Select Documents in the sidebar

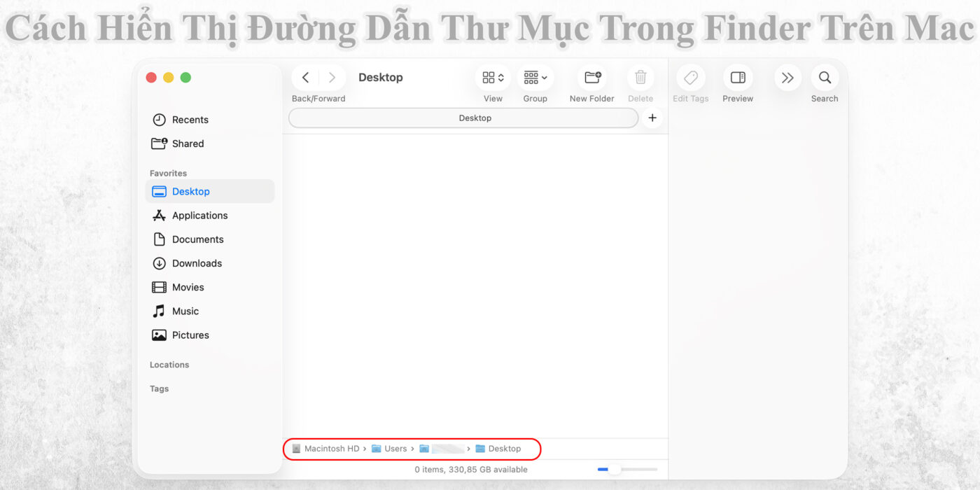coord(197,239)
